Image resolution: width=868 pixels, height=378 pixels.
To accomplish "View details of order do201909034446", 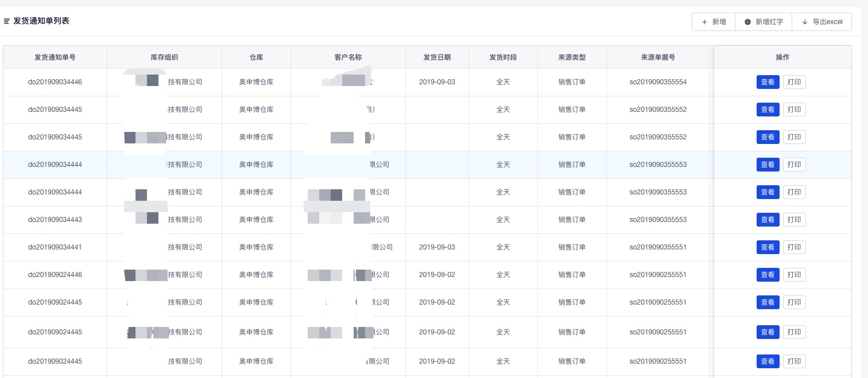I will click(x=768, y=82).
